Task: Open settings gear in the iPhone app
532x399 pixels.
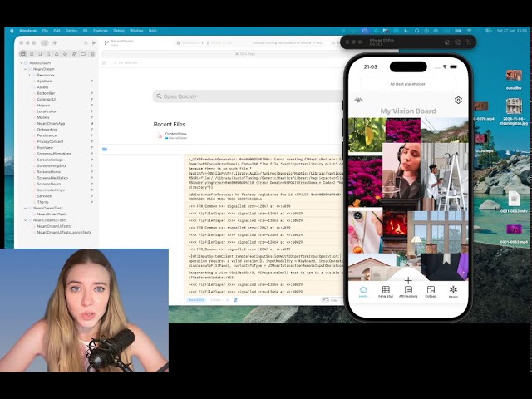Action: (x=458, y=100)
